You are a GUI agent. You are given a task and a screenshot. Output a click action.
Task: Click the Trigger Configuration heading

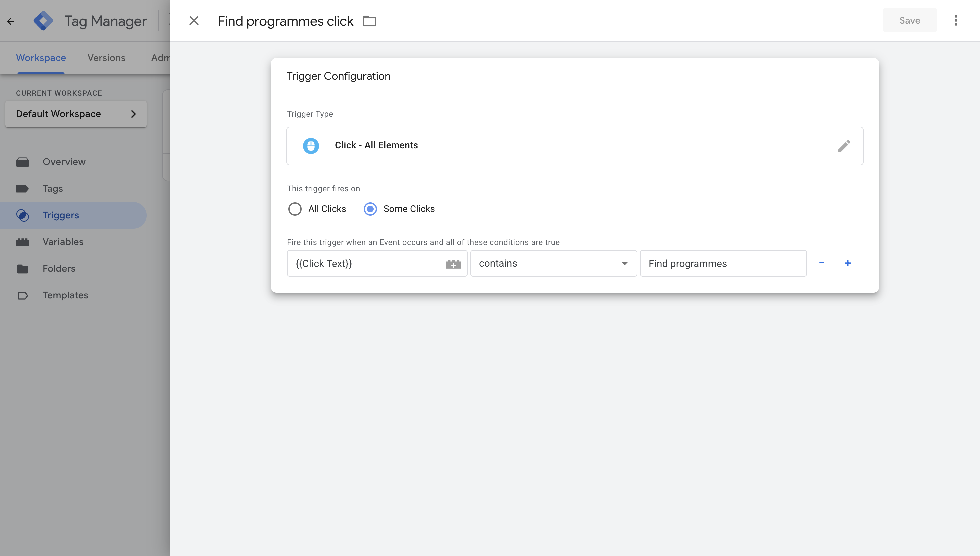pyautogui.click(x=339, y=76)
